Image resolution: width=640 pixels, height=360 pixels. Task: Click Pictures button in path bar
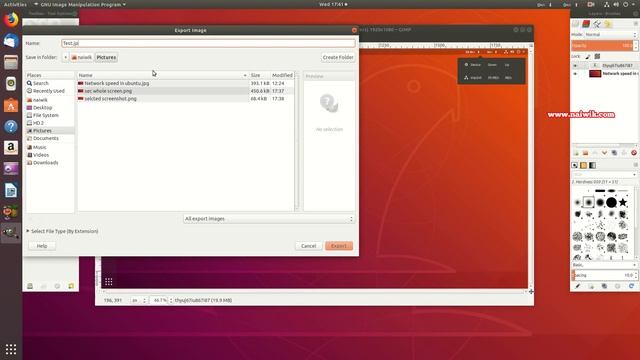[x=106, y=57]
